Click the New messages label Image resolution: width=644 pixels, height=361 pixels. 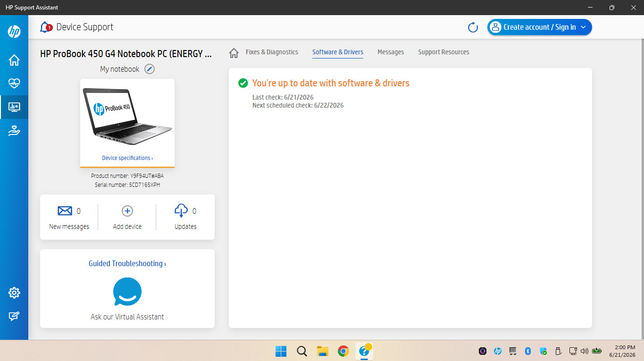click(x=69, y=227)
